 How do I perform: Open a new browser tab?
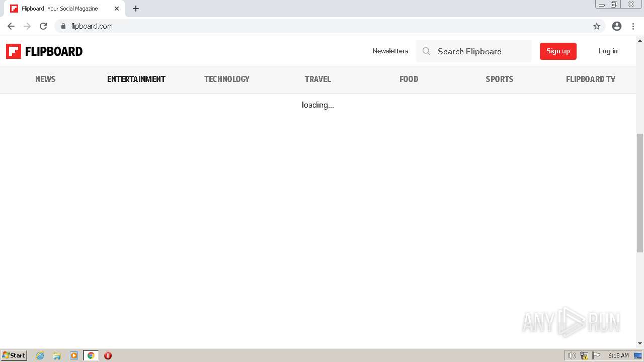[x=136, y=9]
